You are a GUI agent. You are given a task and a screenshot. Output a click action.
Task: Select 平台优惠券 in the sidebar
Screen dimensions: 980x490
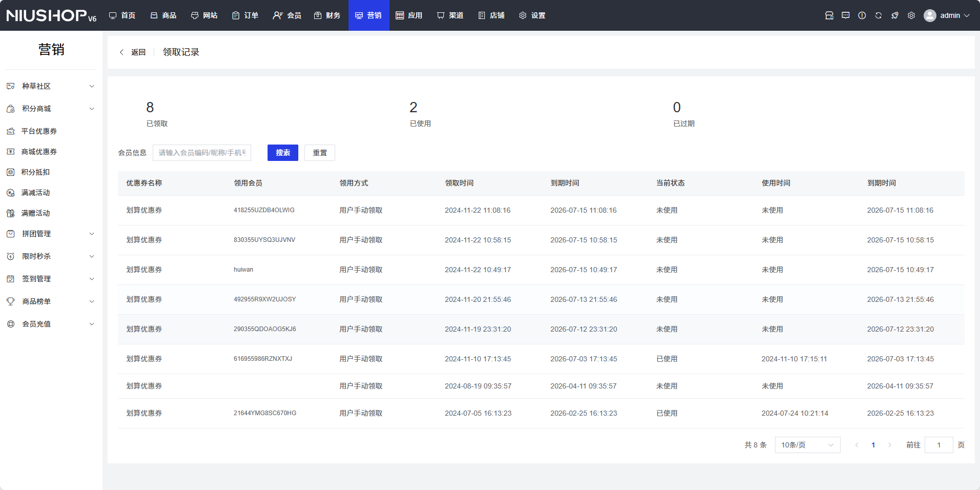coord(39,131)
